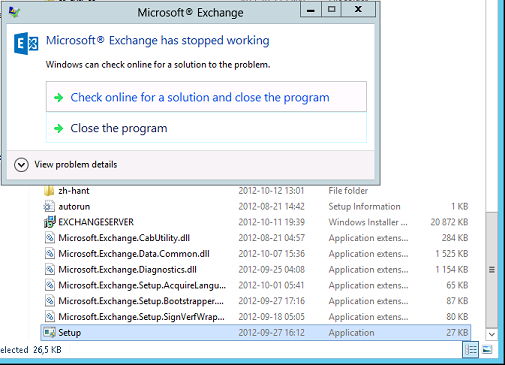Select the Setup application name

[69, 333]
